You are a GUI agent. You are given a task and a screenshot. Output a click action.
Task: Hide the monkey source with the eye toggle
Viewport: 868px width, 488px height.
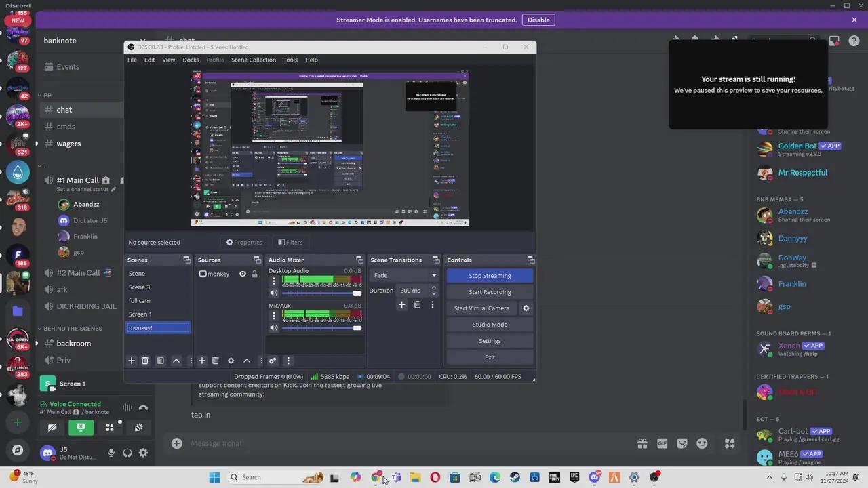242,273
